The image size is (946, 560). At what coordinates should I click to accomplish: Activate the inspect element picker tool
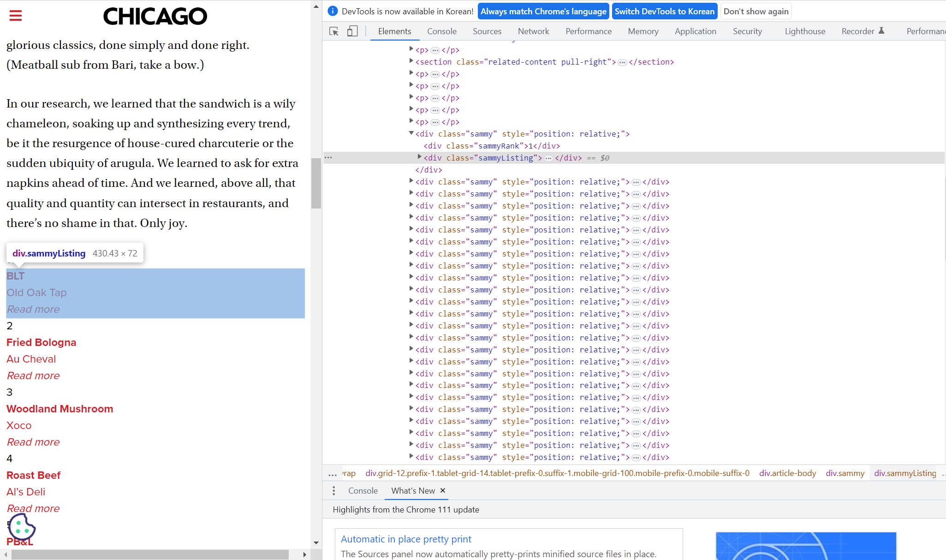(334, 31)
